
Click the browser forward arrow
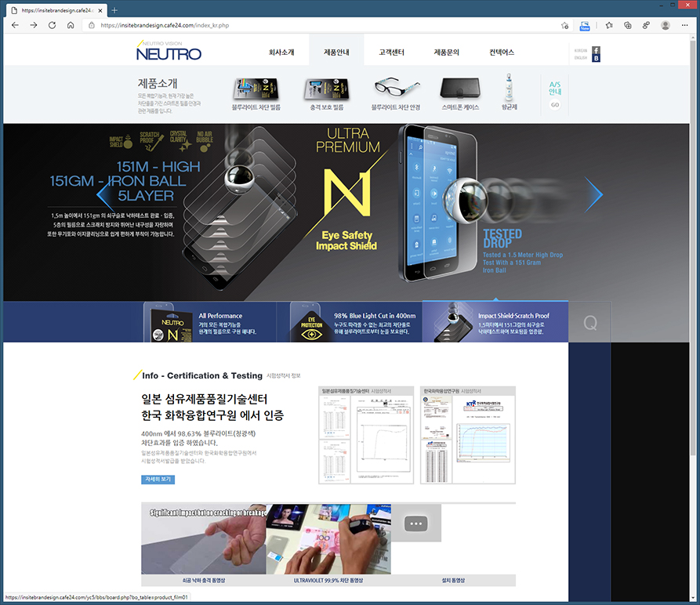point(34,25)
